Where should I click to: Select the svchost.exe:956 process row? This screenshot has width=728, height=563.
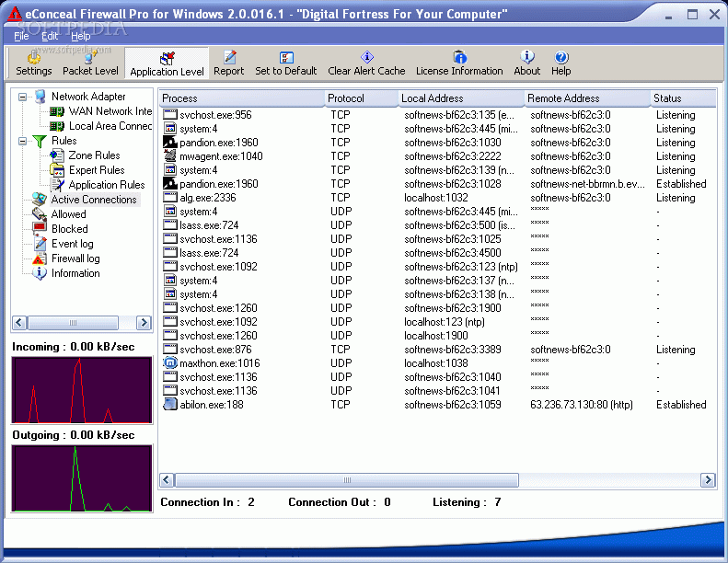pyautogui.click(x=437, y=115)
